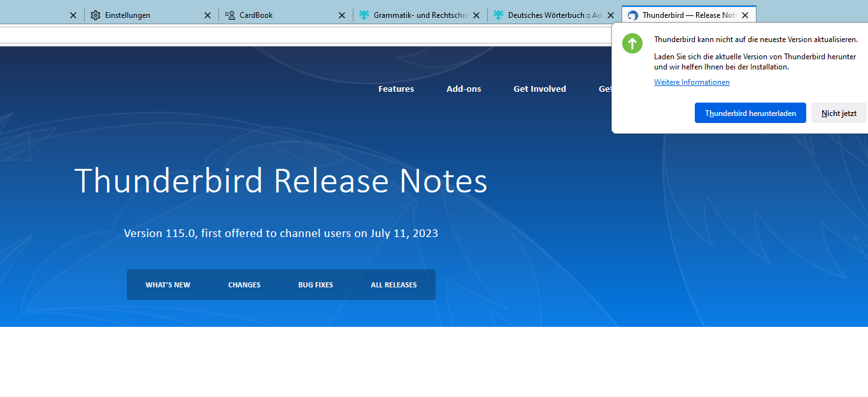Viewport: 868px width, 397px height.
Task: Click the Version 115.0 release date text
Action: (281, 233)
